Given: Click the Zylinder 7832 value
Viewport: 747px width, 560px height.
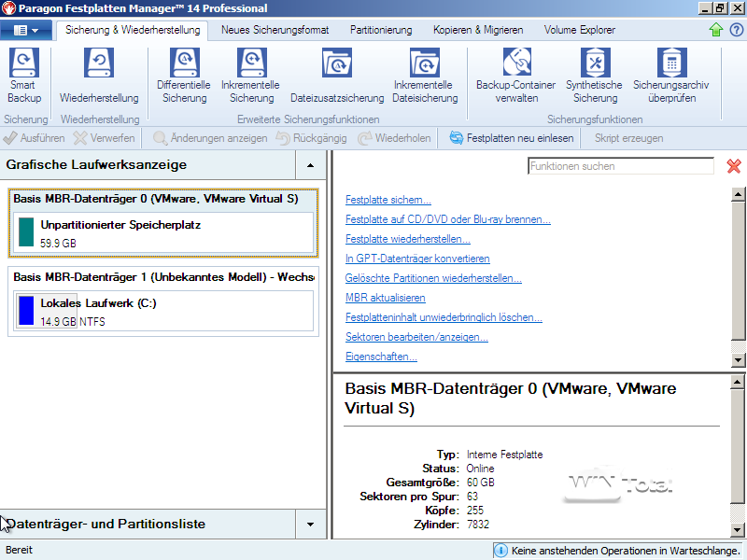Looking at the screenshot, I should pyautogui.click(x=477, y=525).
